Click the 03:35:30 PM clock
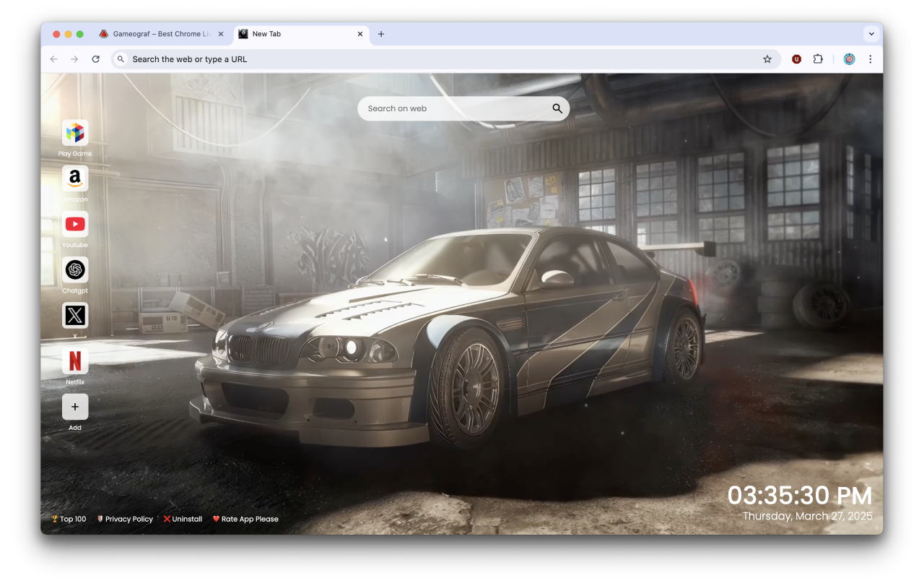The height and width of the screenshot is (578, 924). point(800,496)
